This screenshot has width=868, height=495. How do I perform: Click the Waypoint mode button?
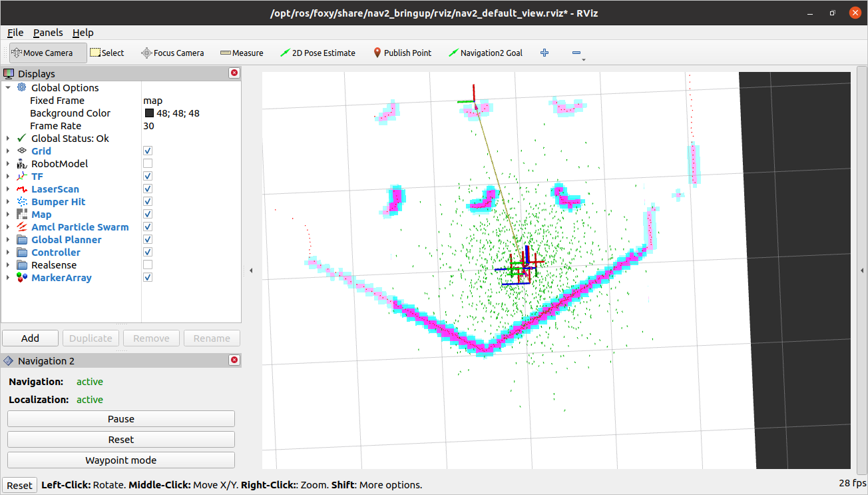[120, 460]
